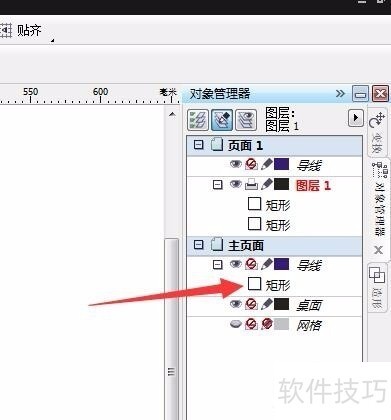Hide 图层 1 using its eye icon

(x=236, y=184)
